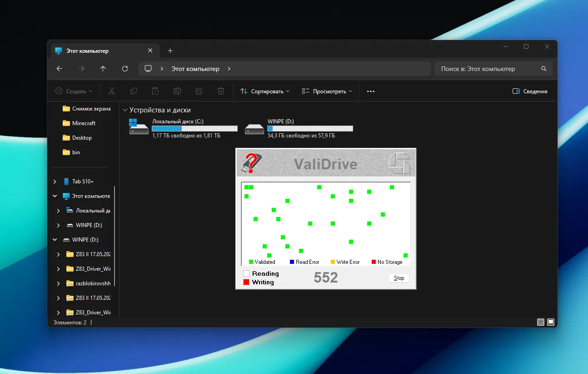This screenshot has height=374, width=588.
Task: Open the Sort dropdown menu
Action: pos(265,91)
